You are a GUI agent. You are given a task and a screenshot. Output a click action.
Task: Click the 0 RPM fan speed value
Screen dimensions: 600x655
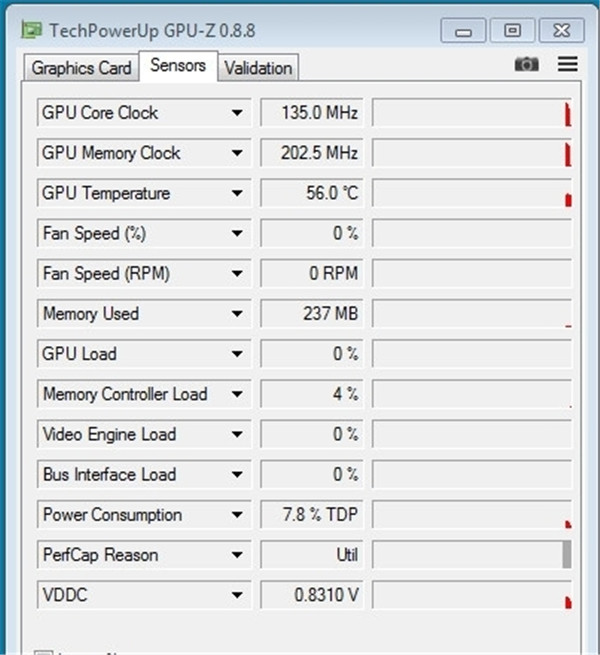coord(312,274)
